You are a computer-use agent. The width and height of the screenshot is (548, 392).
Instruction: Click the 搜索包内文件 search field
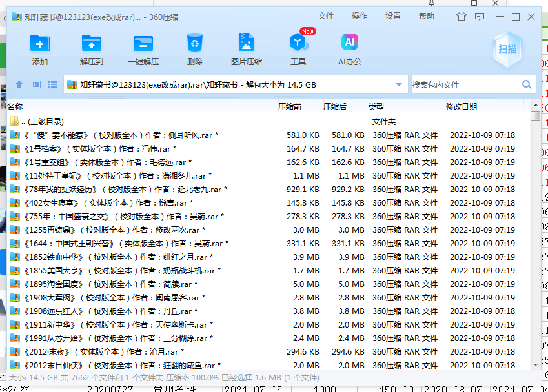466,84
